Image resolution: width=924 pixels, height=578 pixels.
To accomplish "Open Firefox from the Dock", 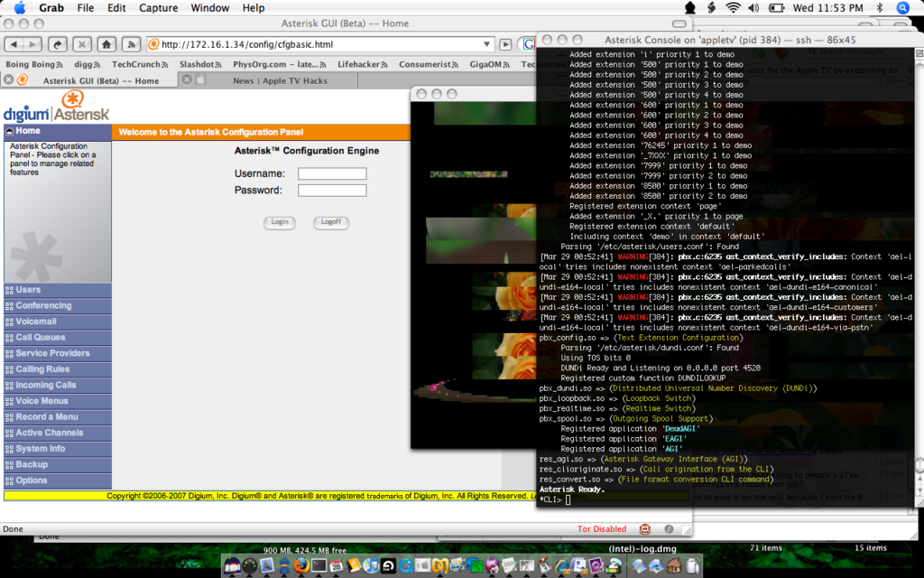I will point(300,565).
